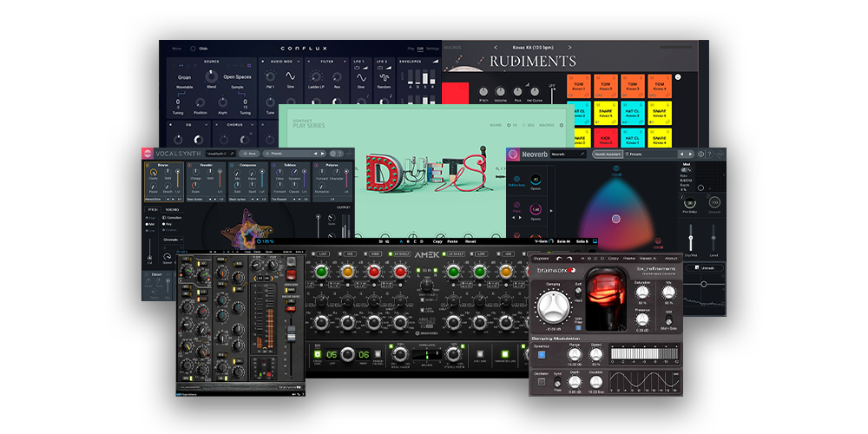The width and height of the screenshot is (868, 434).
Task: Click the Blend knob in Conflux Source
Action: pos(212,76)
